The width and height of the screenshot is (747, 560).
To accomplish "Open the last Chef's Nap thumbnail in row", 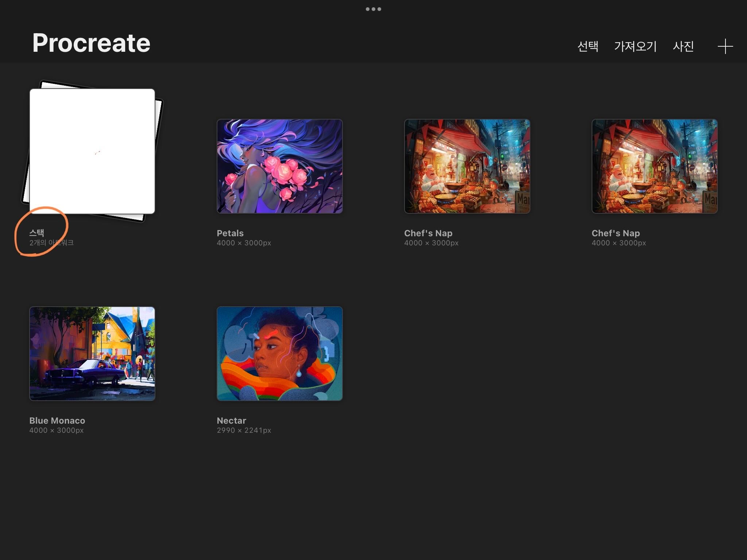I will point(654,166).
